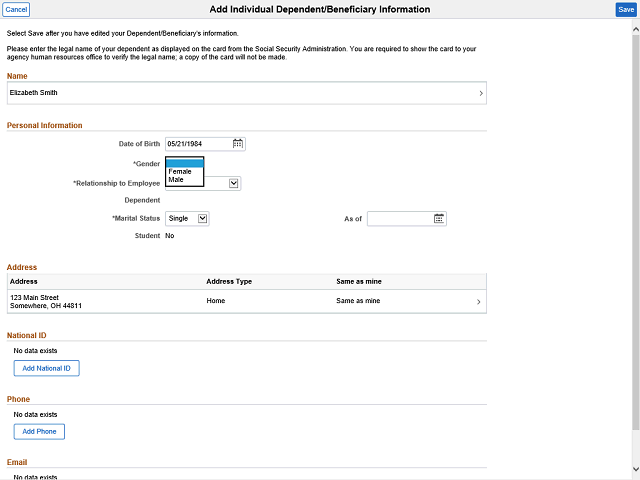The image size is (640, 480).
Task: Click the horizontal scrollbar left arrow
Action: 5,475
